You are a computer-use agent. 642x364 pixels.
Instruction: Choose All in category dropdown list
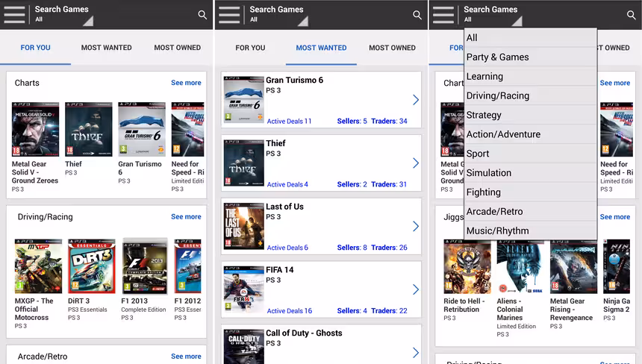click(530, 37)
